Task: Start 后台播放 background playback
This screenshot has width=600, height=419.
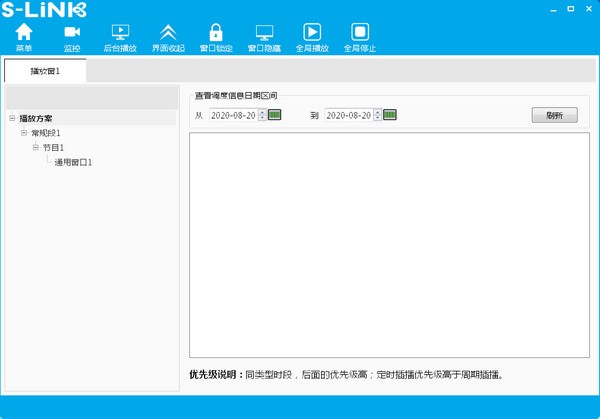Action: 120,35
